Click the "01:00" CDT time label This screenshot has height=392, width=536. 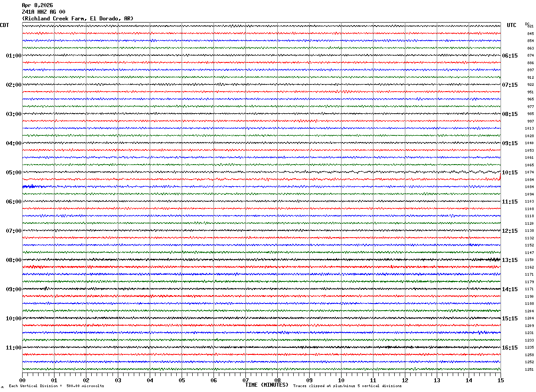point(14,56)
